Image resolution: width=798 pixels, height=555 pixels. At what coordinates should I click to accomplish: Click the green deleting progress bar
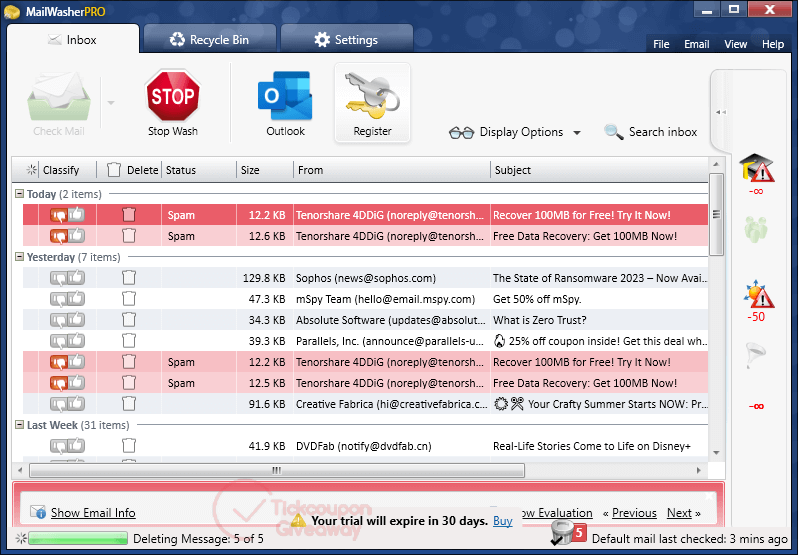[78, 538]
